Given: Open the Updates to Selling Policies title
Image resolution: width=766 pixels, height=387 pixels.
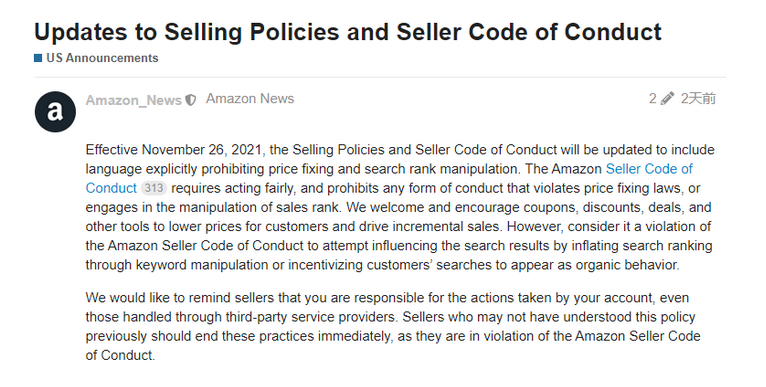Looking at the screenshot, I should pyautogui.click(x=348, y=32).
